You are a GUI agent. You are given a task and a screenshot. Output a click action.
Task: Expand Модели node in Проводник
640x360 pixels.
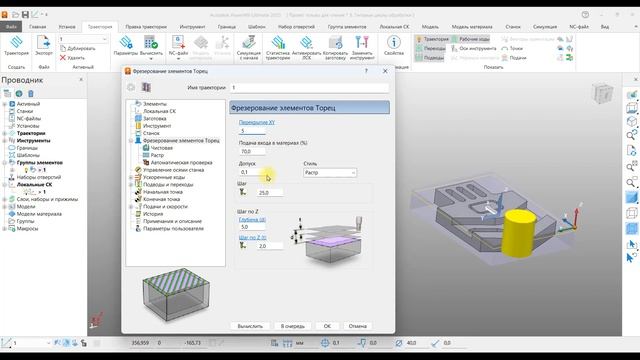tap(4, 207)
